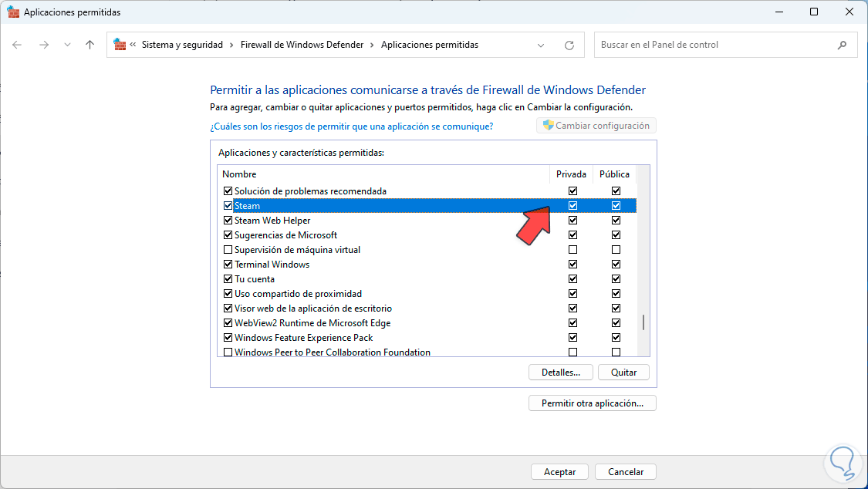Open the recent locations chevron

click(x=67, y=45)
